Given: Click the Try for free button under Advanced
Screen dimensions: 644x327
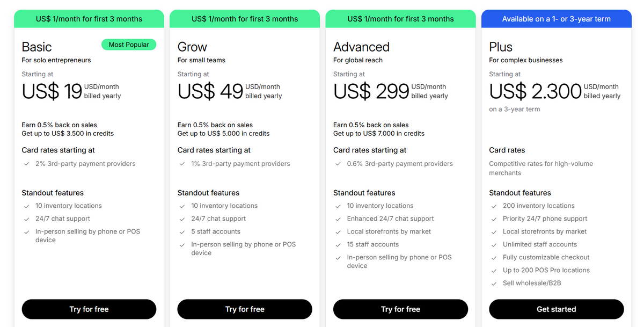Looking at the screenshot, I should (x=400, y=309).
